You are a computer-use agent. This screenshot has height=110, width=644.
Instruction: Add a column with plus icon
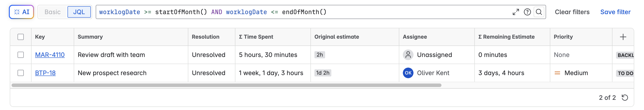coord(623,37)
